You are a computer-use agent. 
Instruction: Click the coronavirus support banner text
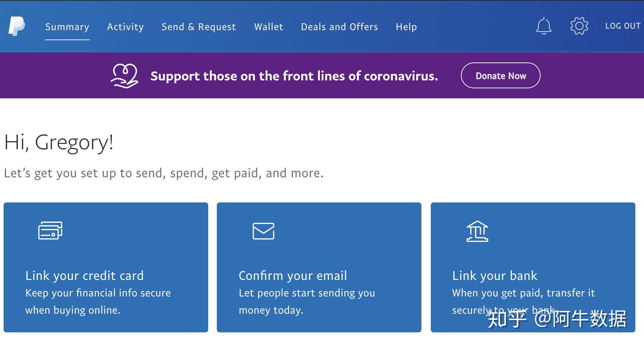point(294,76)
